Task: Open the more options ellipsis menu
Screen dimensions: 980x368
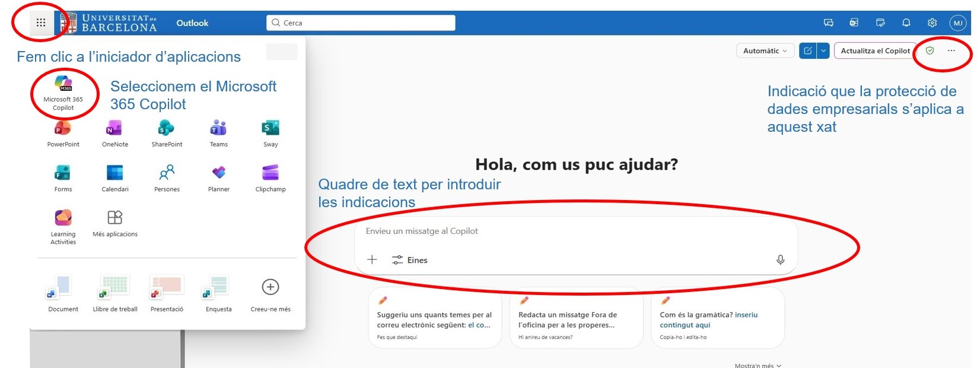Action: [x=952, y=50]
